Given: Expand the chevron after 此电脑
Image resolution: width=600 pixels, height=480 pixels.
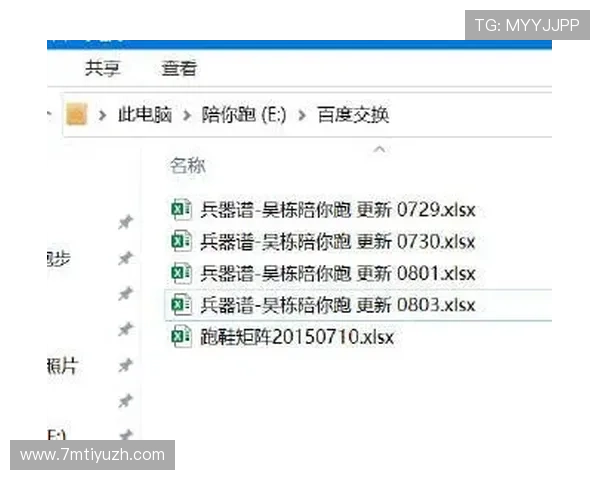Looking at the screenshot, I should pos(187,115).
